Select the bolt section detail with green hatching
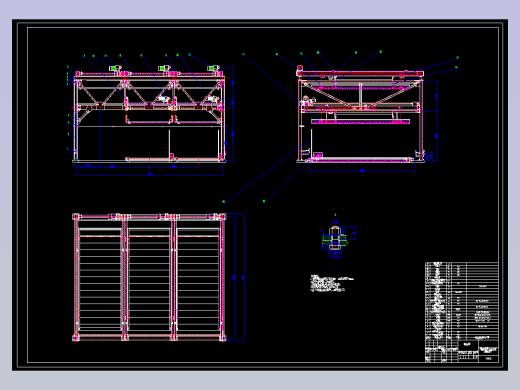The height and width of the screenshot is (390, 520). click(x=337, y=238)
